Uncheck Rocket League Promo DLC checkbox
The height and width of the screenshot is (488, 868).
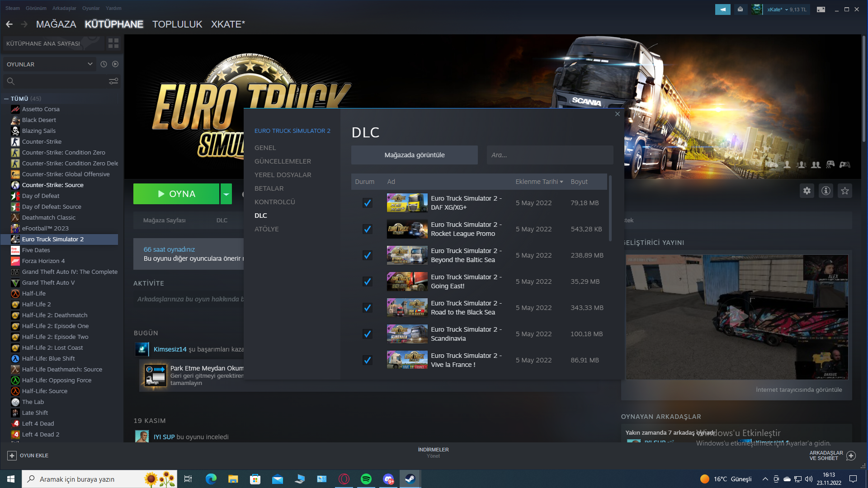point(368,229)
